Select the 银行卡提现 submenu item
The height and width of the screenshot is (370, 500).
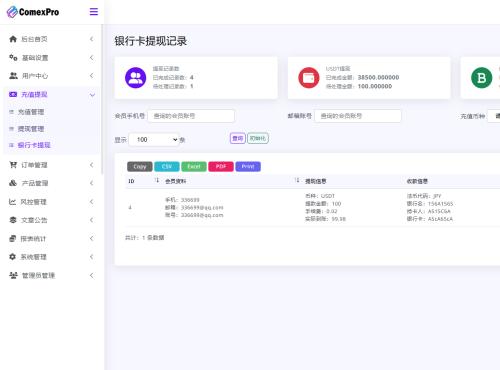pos(34,145)
